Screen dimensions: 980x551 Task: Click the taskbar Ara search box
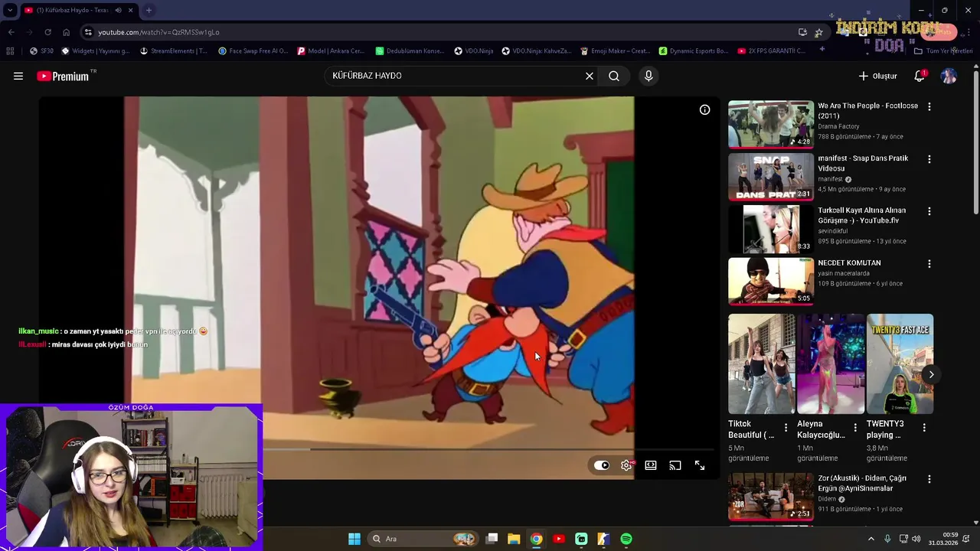coord(423,539)
